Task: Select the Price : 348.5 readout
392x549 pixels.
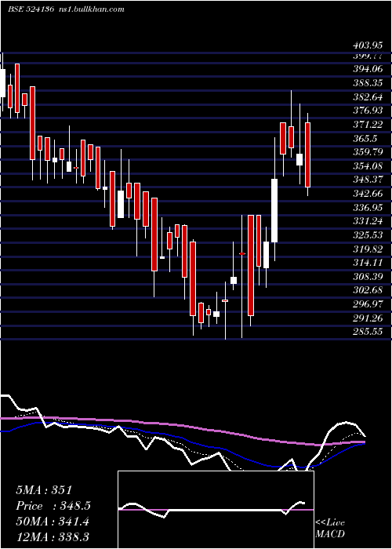Action: [53, 506]
